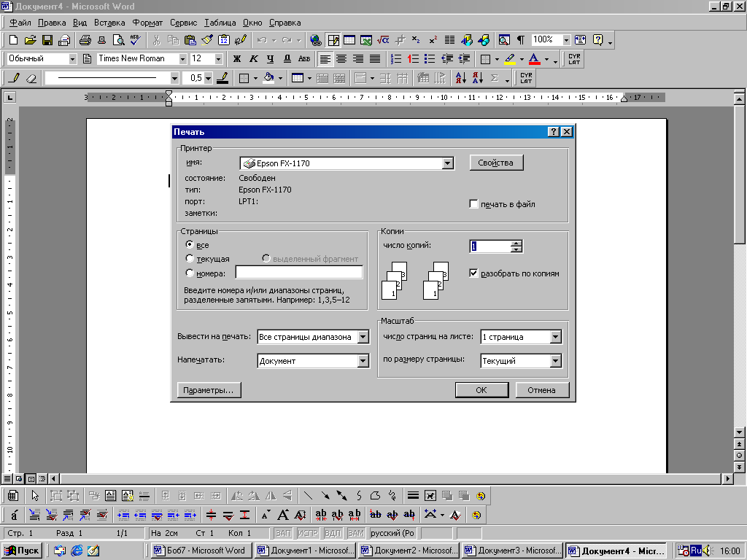Image resolution: width=747 pixels, height=560 pixels.
Task: Click the Underline Ч icon
Action: pyautogui.click(x=270, y=59)
